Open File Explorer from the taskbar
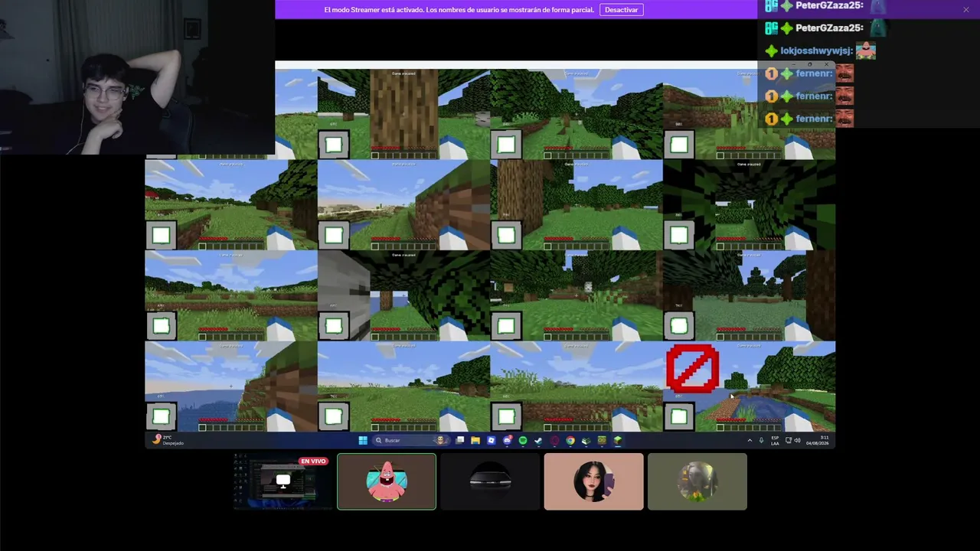 click(x=475, y=440)
